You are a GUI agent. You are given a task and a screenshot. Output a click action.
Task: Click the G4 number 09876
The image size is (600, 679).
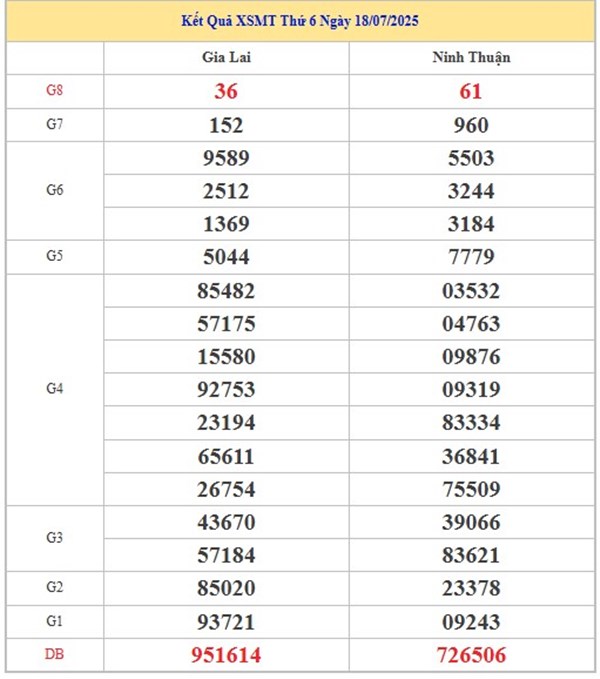coord(471,356)
